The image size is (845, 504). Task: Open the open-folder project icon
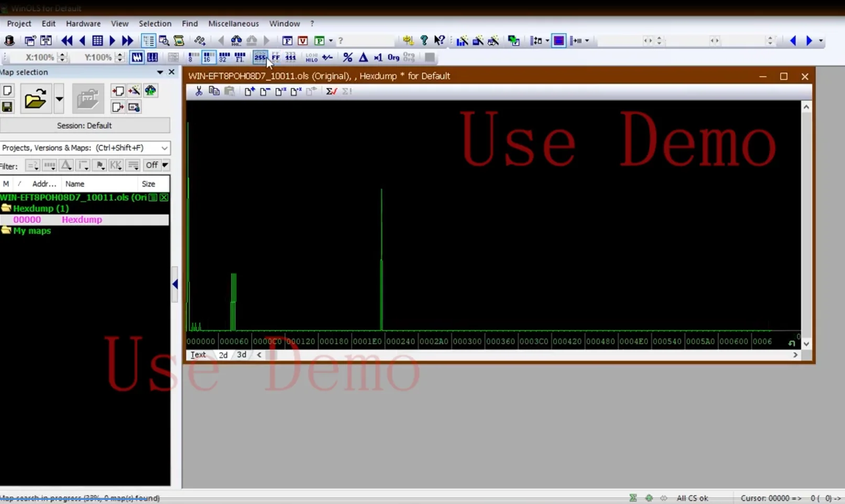click(x=36, y=98)
